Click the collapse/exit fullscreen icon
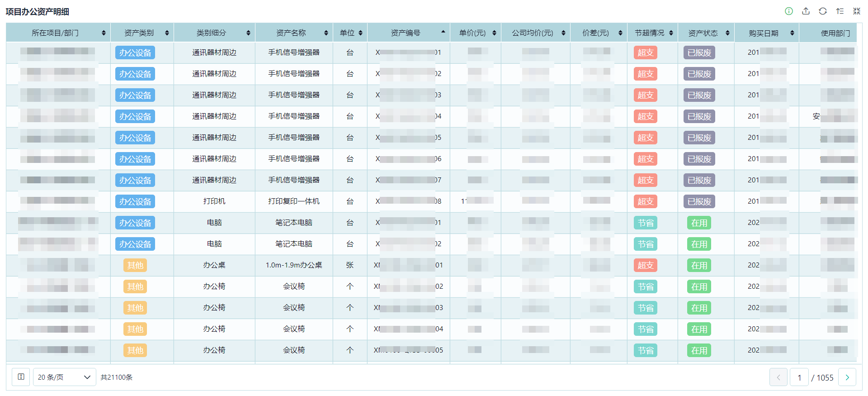Image resolution: width=868 pixels, height=396 pixels. tap(857, 11)
